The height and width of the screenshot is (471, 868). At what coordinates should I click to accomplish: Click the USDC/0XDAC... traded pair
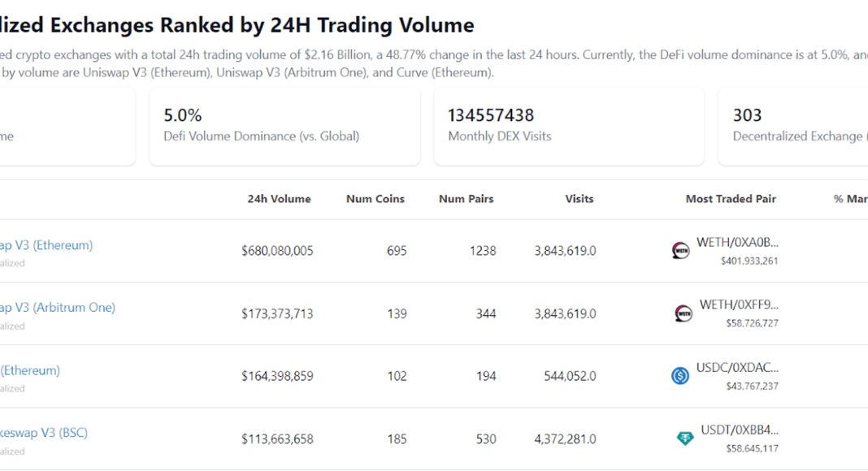pyautogui.click(x=737, y=368)
